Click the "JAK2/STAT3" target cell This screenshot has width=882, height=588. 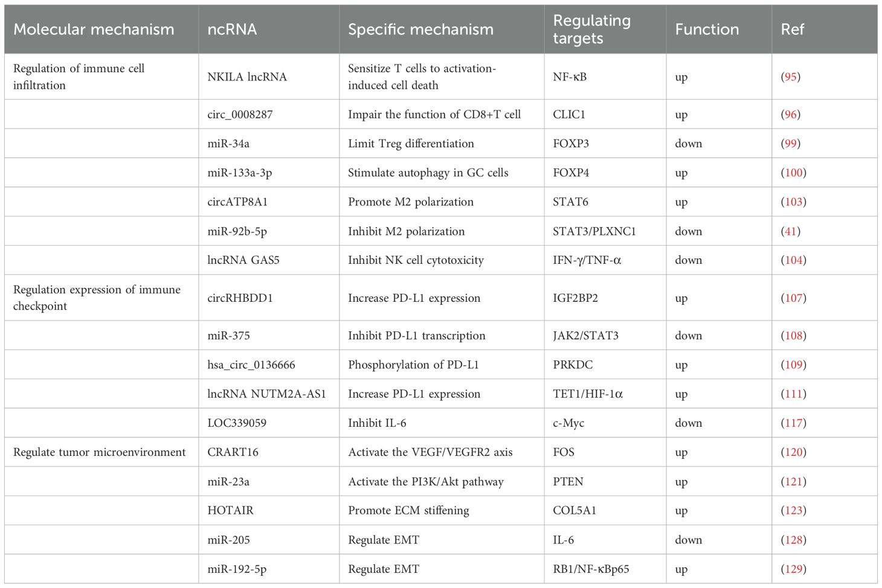[585, 336]
